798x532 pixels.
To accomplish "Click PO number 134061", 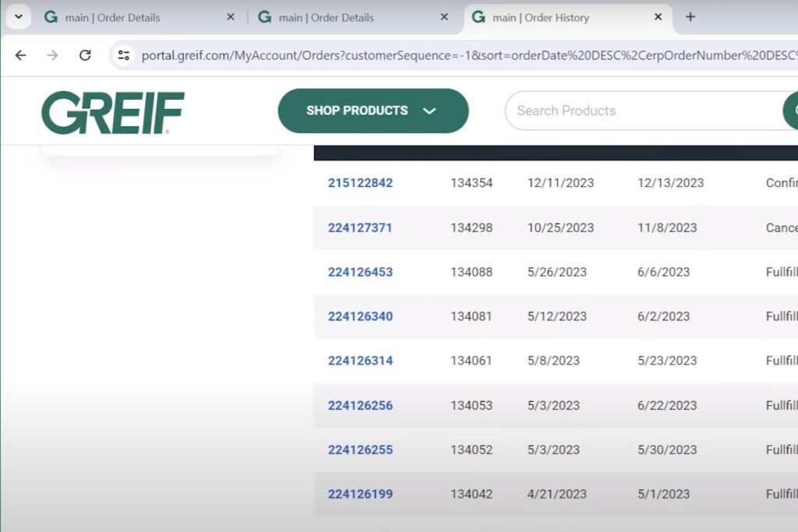I will point(471,361).
